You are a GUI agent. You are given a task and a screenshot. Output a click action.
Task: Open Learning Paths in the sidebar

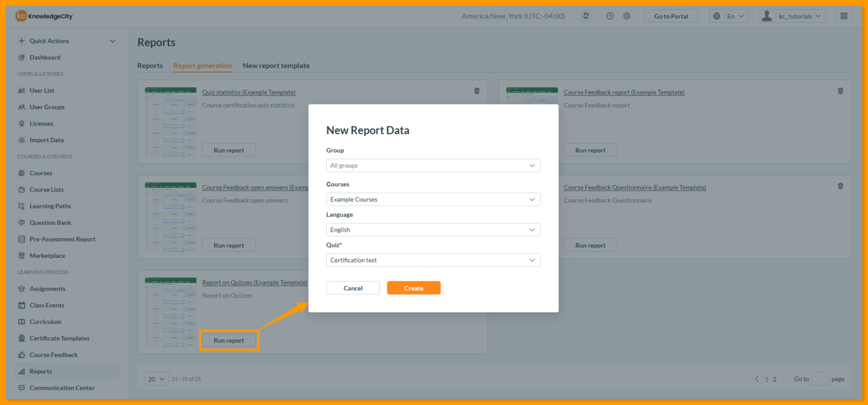tap(50, 206)
